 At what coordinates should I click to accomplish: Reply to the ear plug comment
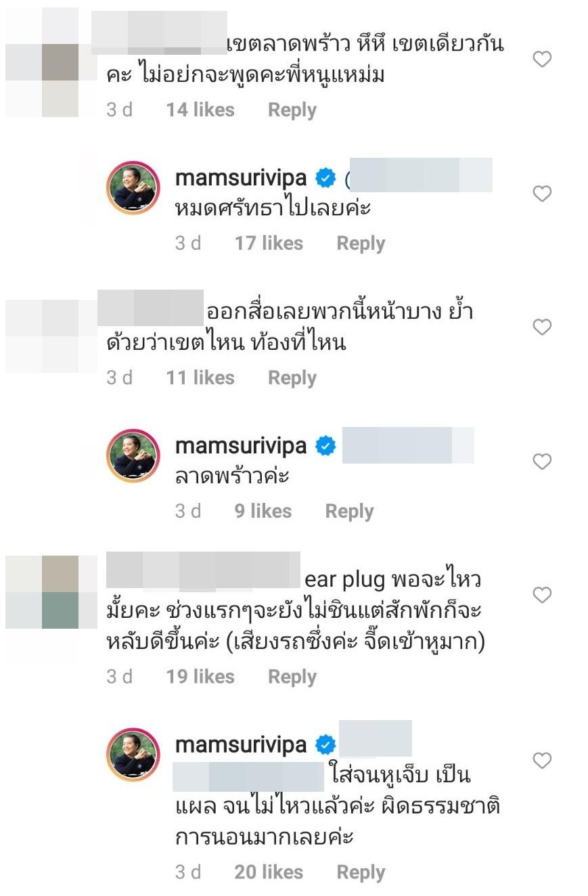point(292,677)
